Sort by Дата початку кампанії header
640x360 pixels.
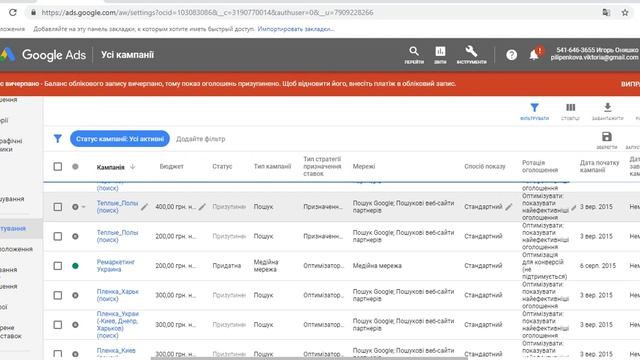pyautogui.click(x=599, y=166)
